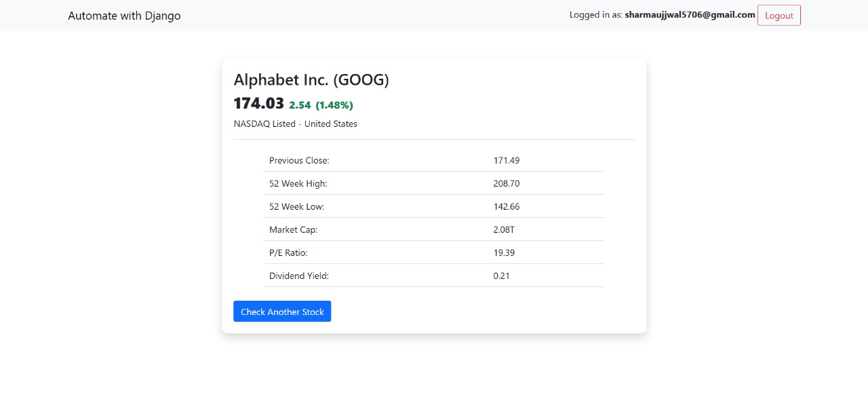The height and width of the screenshot is (410, 868).
Task: Click the 52 Week Low label
Action: [296, 207]
